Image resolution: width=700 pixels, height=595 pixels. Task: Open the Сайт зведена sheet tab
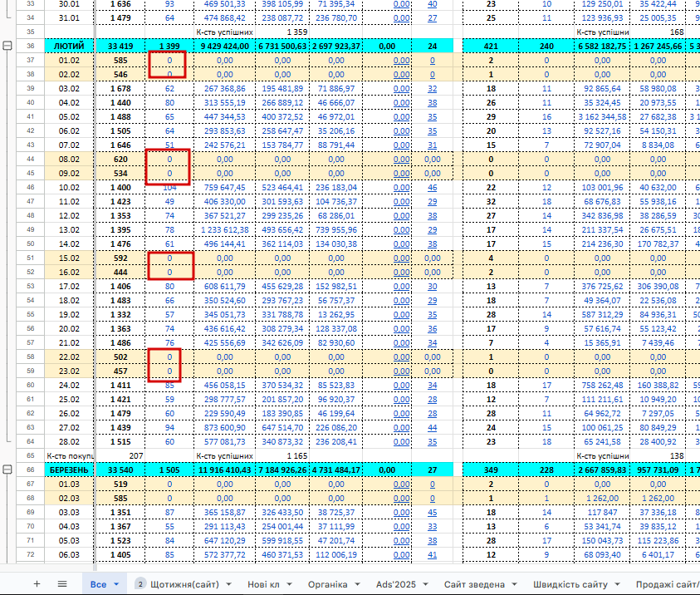(x=474, y=584)
